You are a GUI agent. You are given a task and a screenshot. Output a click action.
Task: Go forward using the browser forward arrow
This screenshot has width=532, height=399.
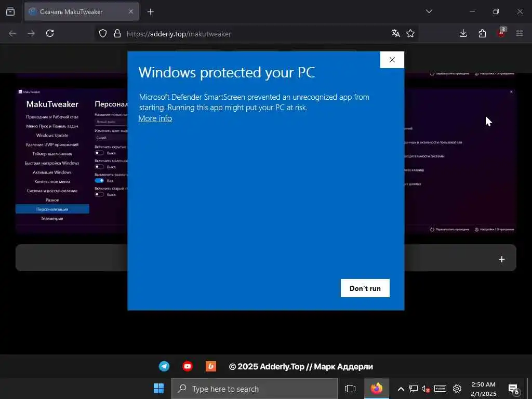[31, 33]
